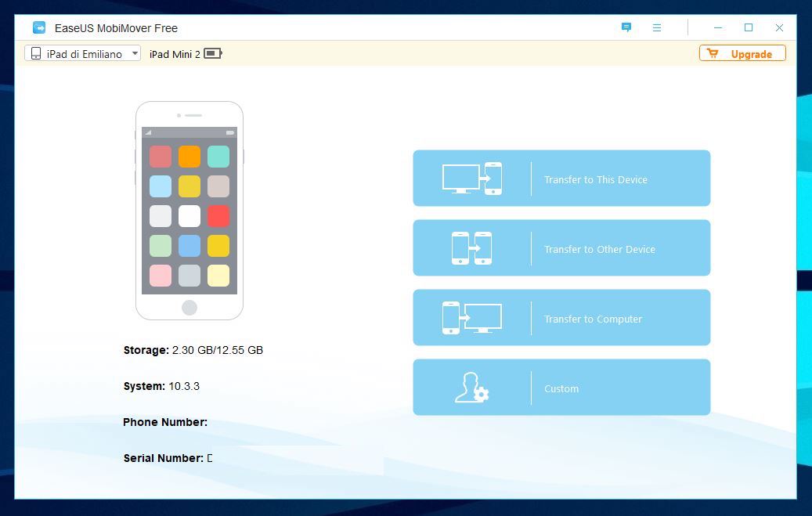
Task: Maximize the MobiMover window
Action: (x=749, y=27)
